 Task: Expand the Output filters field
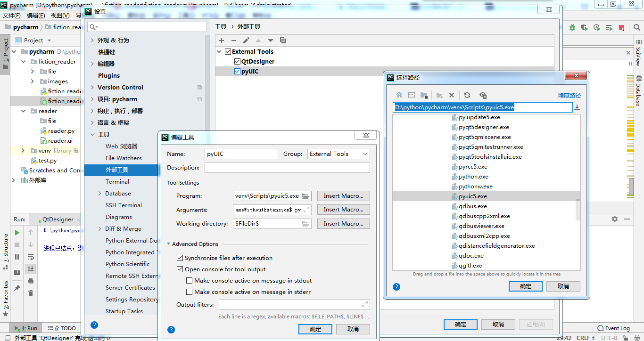[364, 304]
